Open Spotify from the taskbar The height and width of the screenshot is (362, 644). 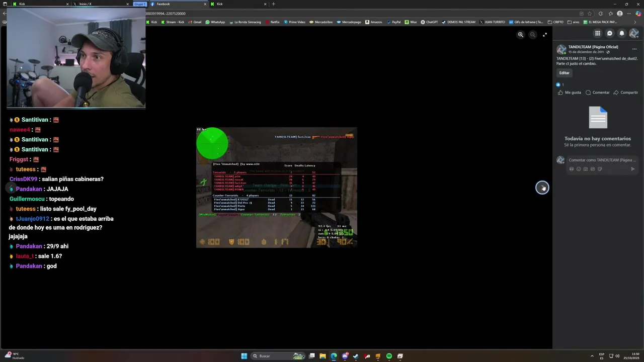click(389, 356)
